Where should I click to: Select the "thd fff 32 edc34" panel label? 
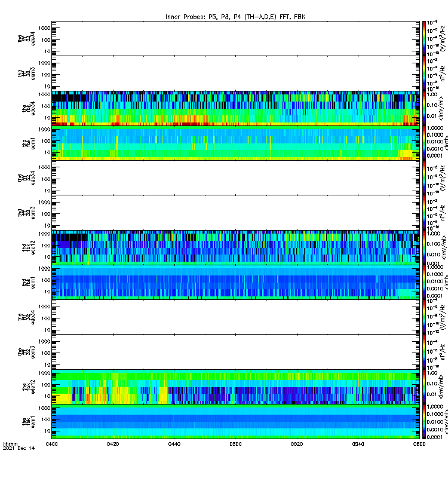(26, 177)
